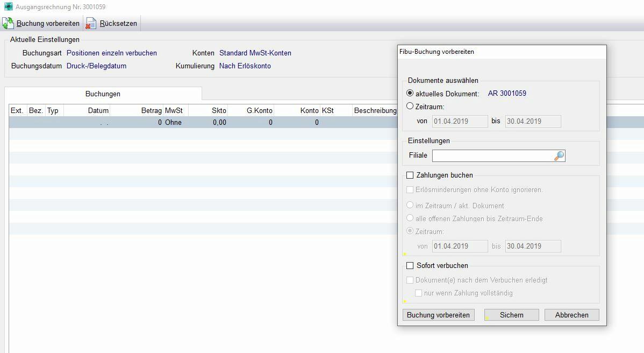This screenshot has width=644, height=353.
Task: Click the Filiale search magnifier icon
Action: point(559,156)
